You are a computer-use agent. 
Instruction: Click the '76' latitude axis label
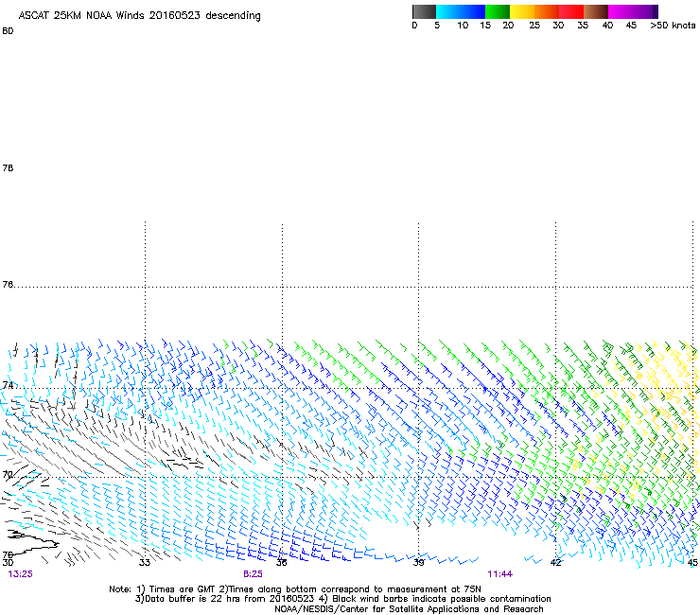coord(8,284)
